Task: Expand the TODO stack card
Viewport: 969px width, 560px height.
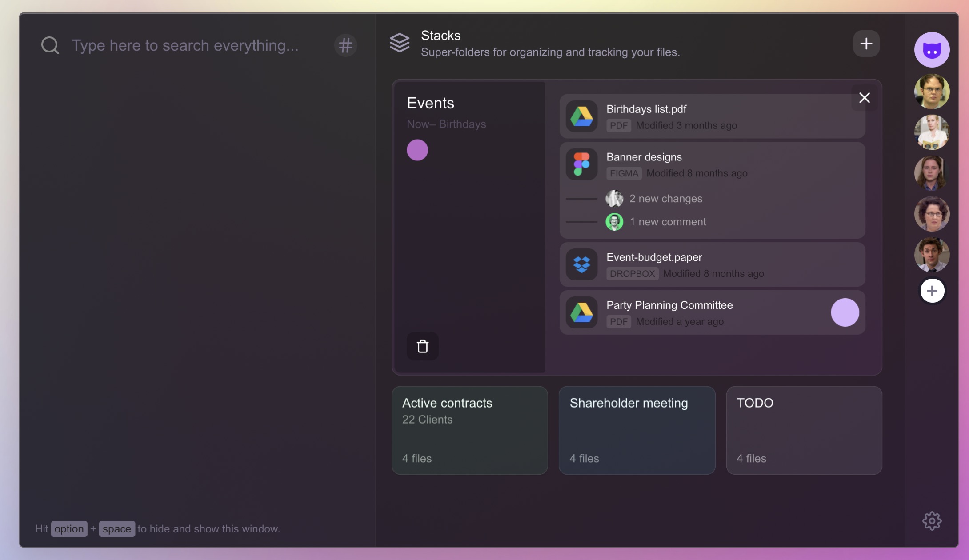Action: 804,430
